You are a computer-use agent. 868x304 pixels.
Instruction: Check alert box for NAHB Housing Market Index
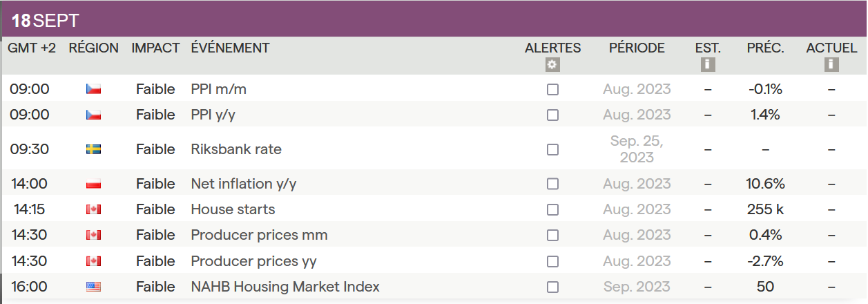tap(552, 287)
